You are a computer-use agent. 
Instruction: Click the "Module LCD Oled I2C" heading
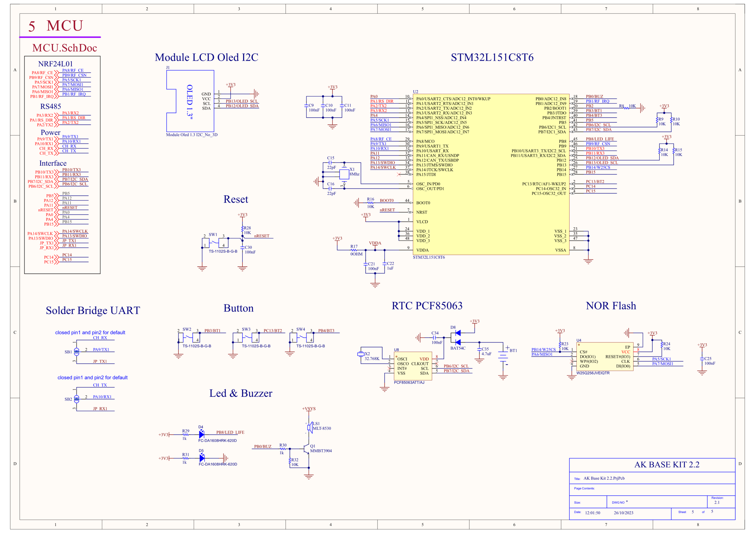(206, 57)
